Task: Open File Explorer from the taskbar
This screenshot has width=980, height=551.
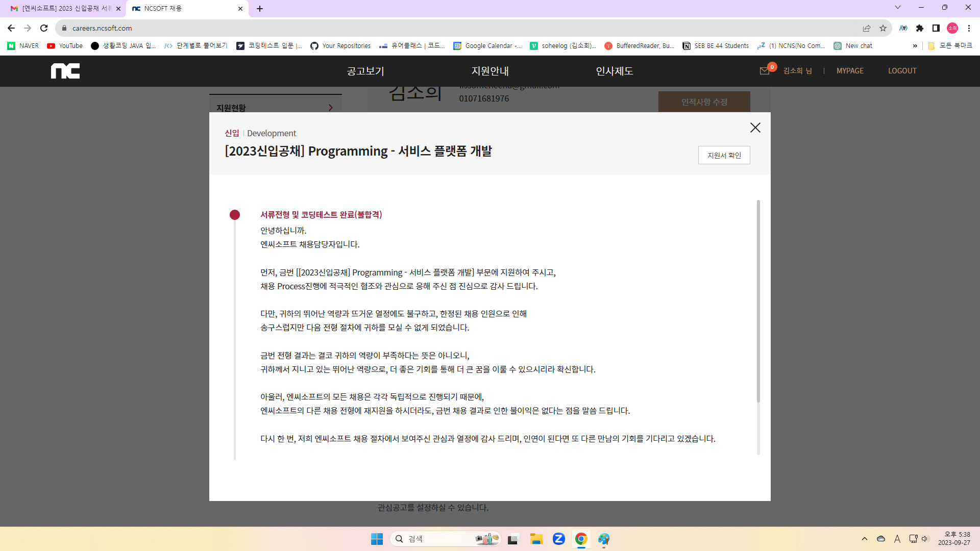Action: [536, 539]
